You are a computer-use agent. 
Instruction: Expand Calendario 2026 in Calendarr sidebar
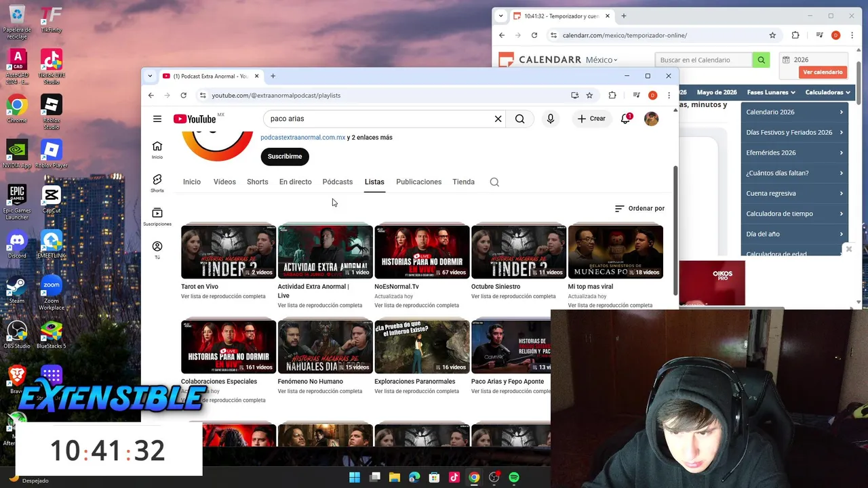[793, 112]
